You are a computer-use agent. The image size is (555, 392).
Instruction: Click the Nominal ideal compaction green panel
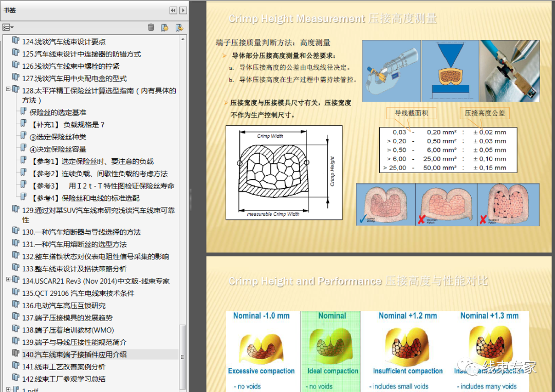point(330,351)
